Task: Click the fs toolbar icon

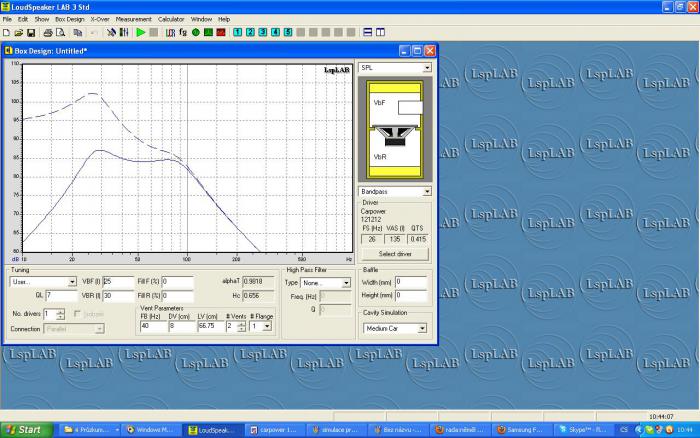Action: click(183, 33)
